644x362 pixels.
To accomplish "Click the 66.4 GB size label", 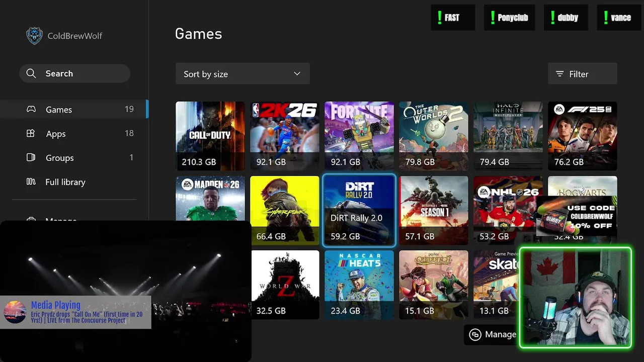I will point(271,236).
